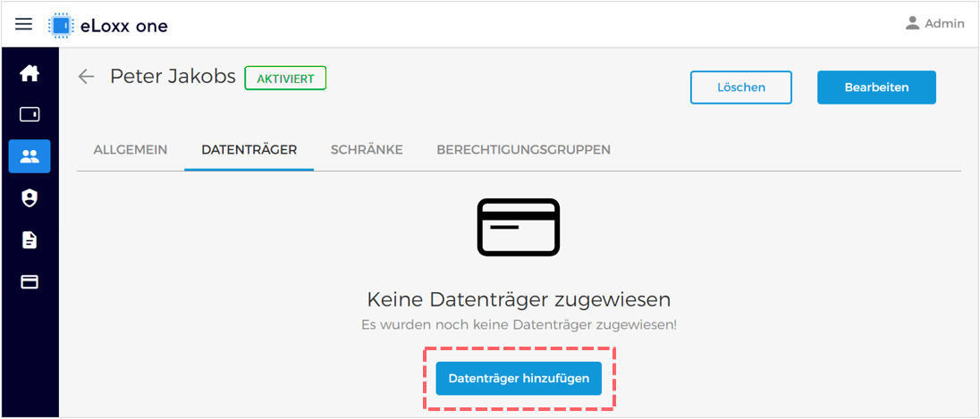Image resolution: width=980 pixels, height=419 pixels.
Task: Click the eLoxx one logo
Action: [x=108, y=25]
